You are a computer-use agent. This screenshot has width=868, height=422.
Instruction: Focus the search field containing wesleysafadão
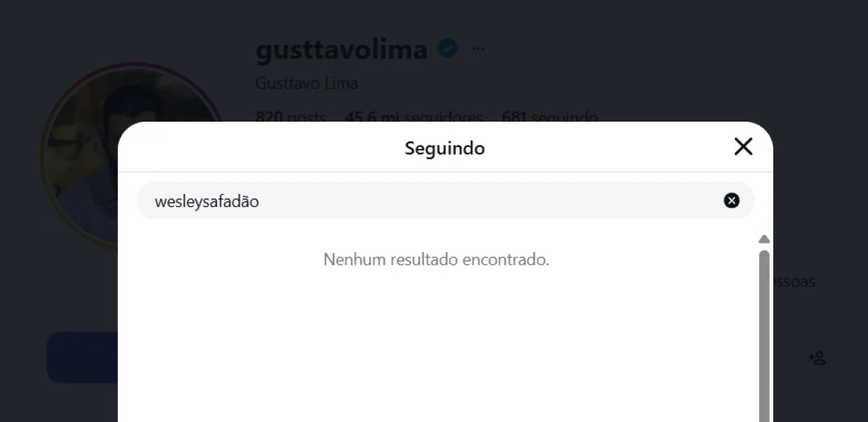(445, 201)
